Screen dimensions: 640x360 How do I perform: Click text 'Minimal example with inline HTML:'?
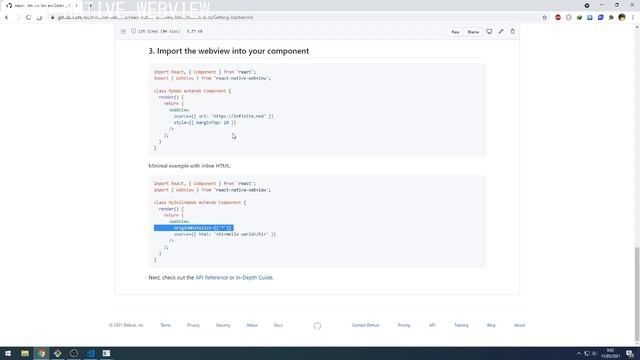click(190, 166)
